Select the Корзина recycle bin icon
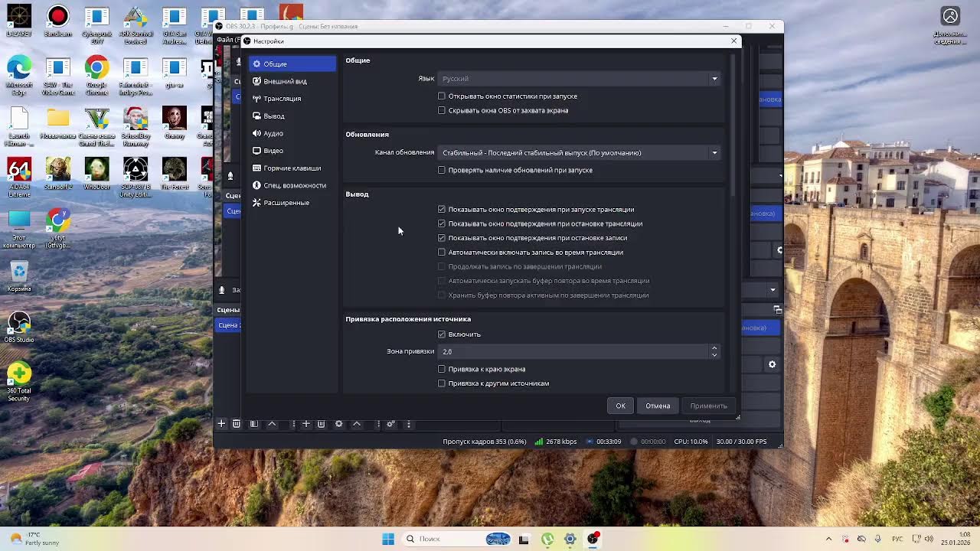The height and width of the screenshot is (551, 980). coord(19,276)
